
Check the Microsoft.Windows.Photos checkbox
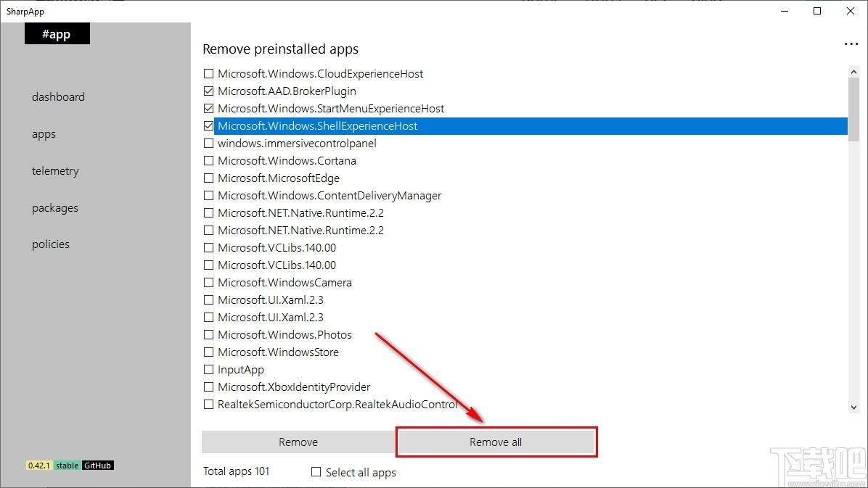(209, 335)
